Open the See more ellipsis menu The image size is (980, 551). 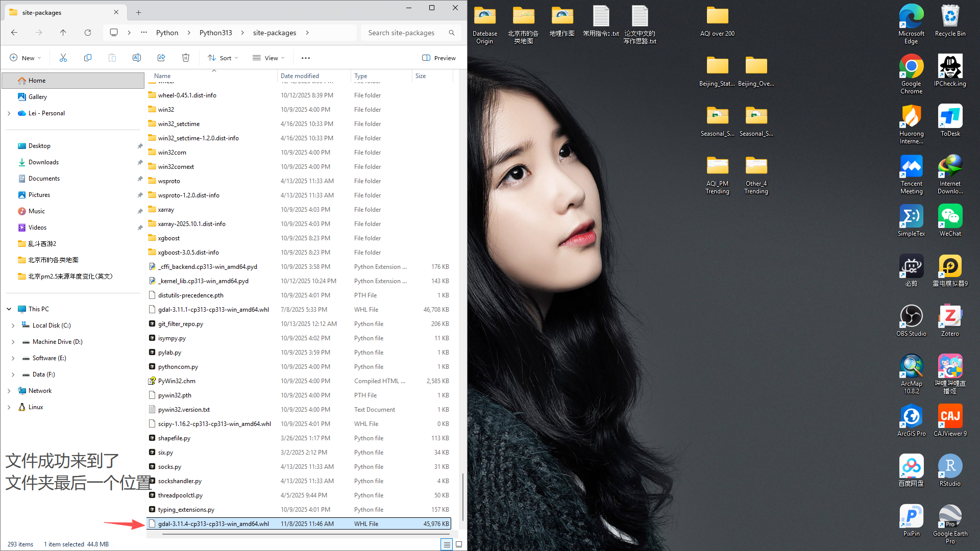coord(306,58)
